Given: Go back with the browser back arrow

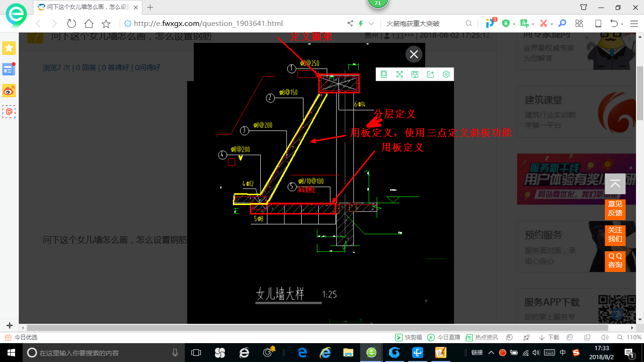Looking at the screenshot, I should (38, 24).
